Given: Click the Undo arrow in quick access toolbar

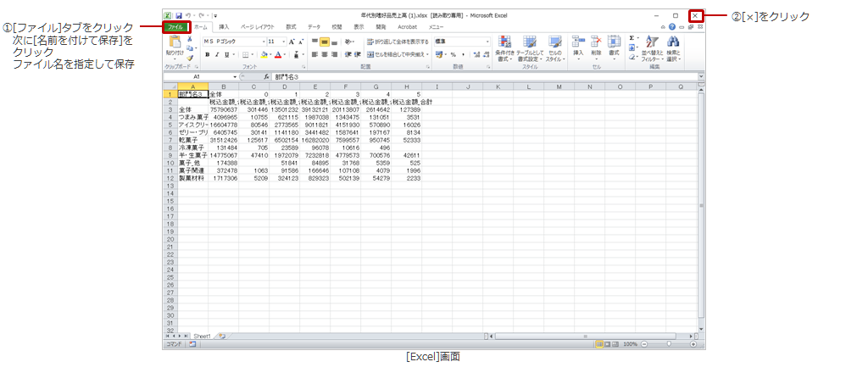Looking at the screenshot, I should [x=188, y=15].
